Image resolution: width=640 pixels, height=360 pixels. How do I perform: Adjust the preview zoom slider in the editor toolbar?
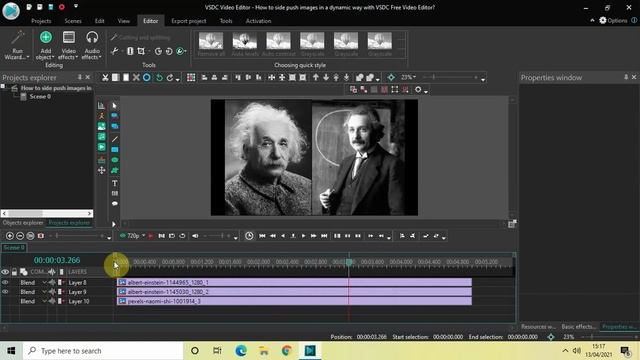pos(450,77)
